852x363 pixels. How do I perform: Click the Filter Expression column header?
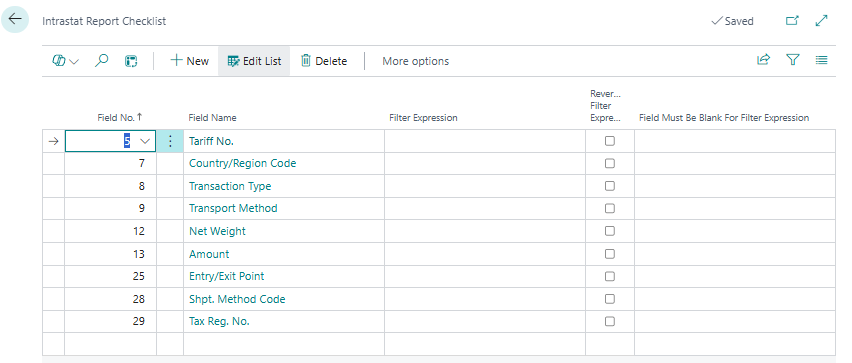click(x=423, y=118)
